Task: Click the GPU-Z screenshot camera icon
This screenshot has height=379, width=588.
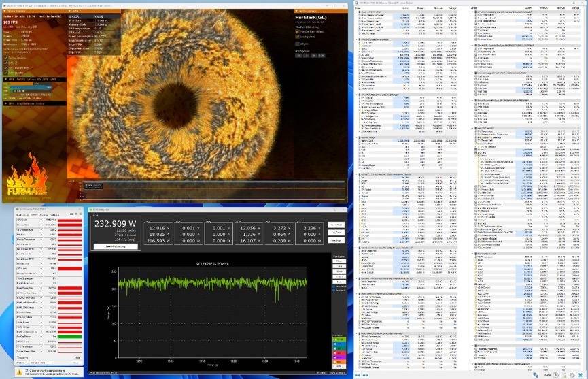Action: [x=71, y=215]
